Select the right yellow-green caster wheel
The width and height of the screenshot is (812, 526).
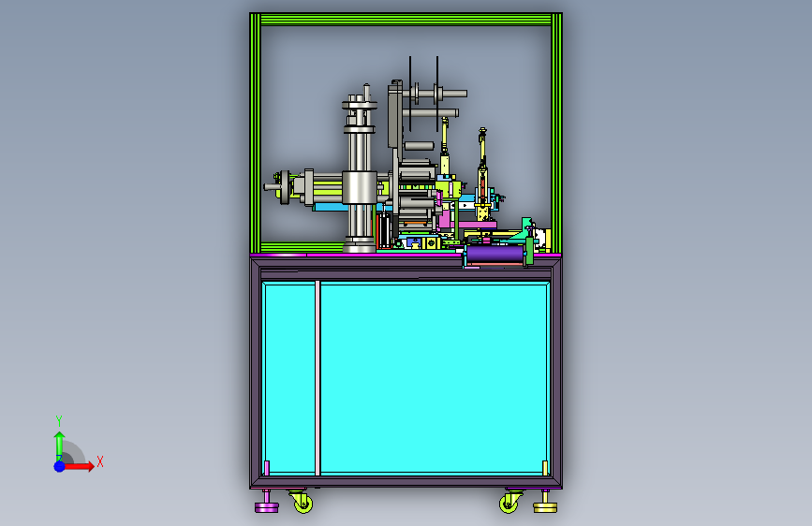coord(509,503)
